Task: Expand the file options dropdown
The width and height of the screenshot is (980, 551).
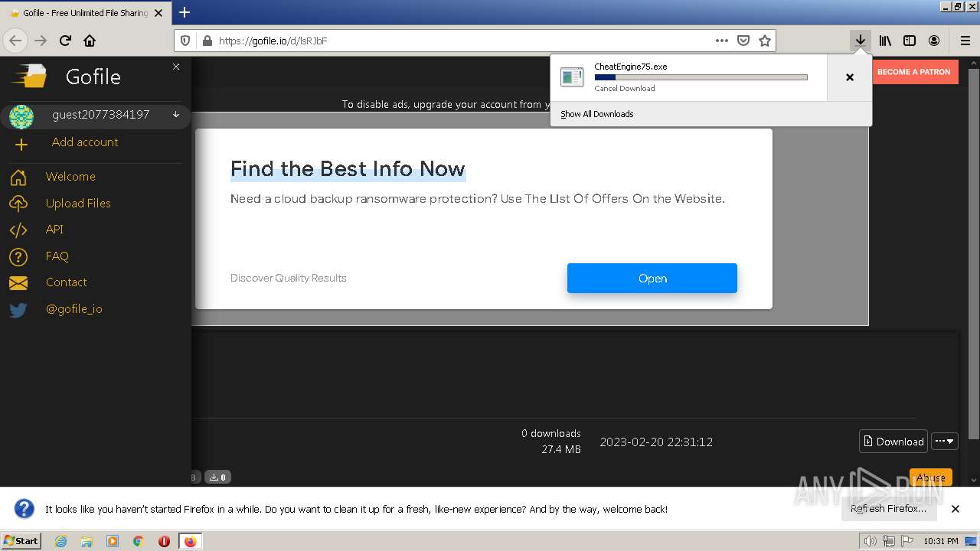Action: (x=945, y=442)
